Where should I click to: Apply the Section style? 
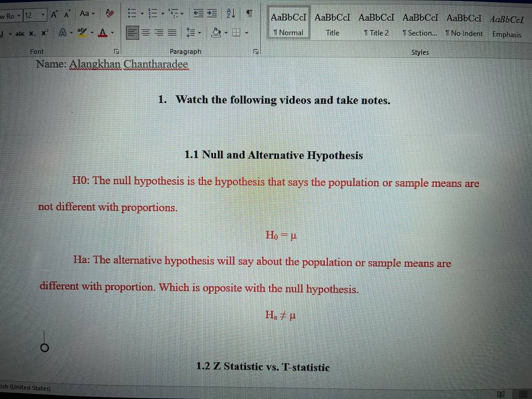(420, 24)
